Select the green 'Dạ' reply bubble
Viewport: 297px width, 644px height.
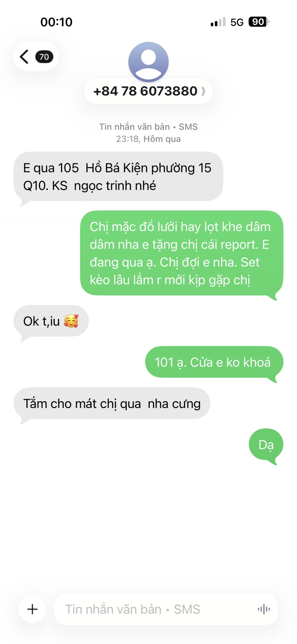click(266, 445)
